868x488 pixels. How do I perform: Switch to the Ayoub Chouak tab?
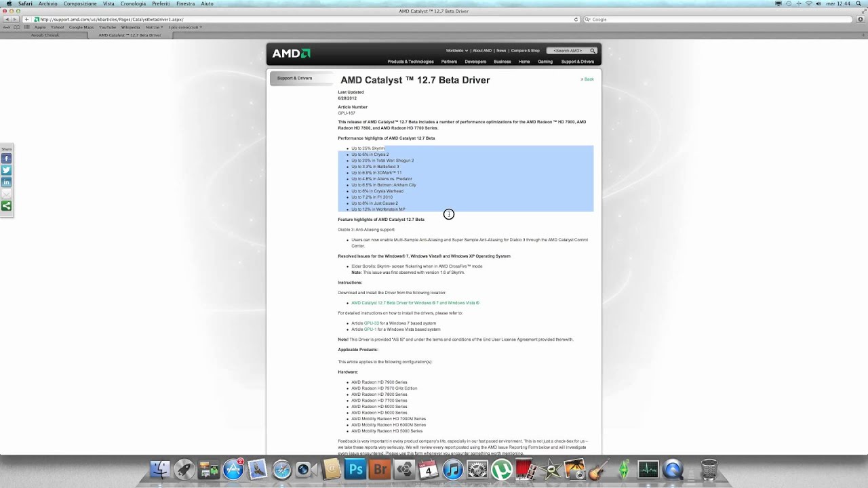tap(45, 35)
